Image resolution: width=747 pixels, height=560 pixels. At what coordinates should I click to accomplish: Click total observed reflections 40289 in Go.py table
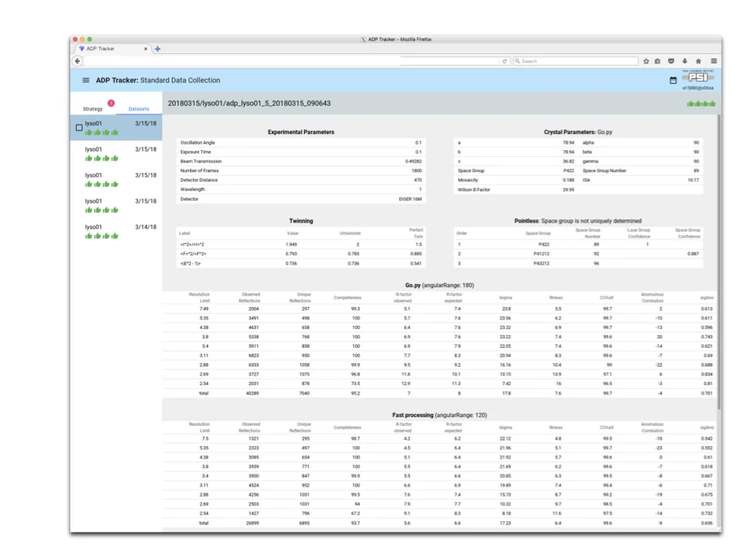coord(252,393)
